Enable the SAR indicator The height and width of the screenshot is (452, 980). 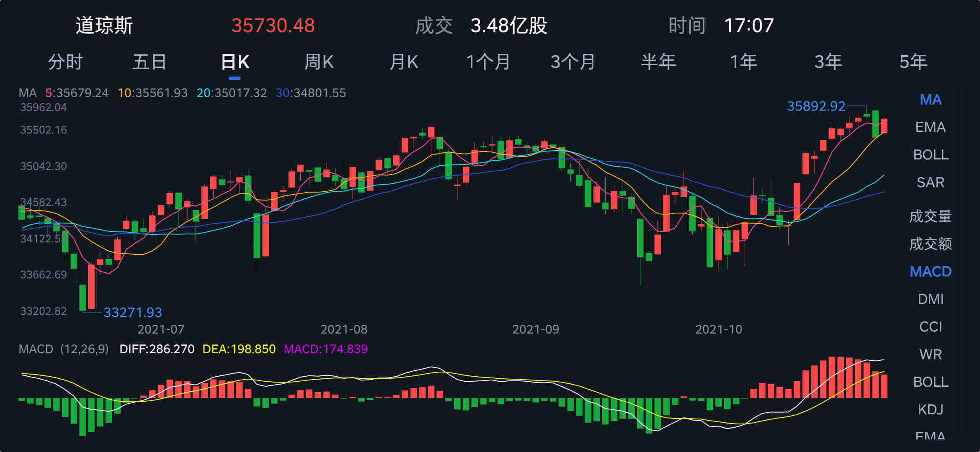click(931, 182)
